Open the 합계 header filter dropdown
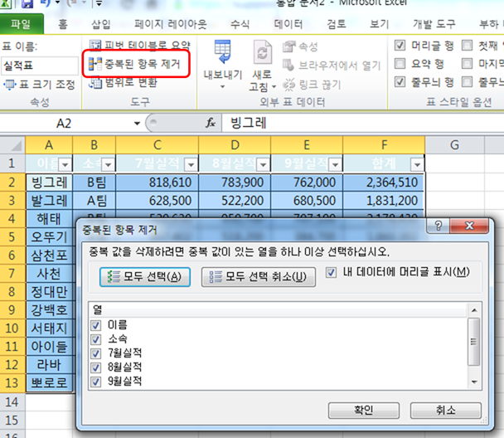This screenshot has width=504, height=438. (x=417, y=165)
